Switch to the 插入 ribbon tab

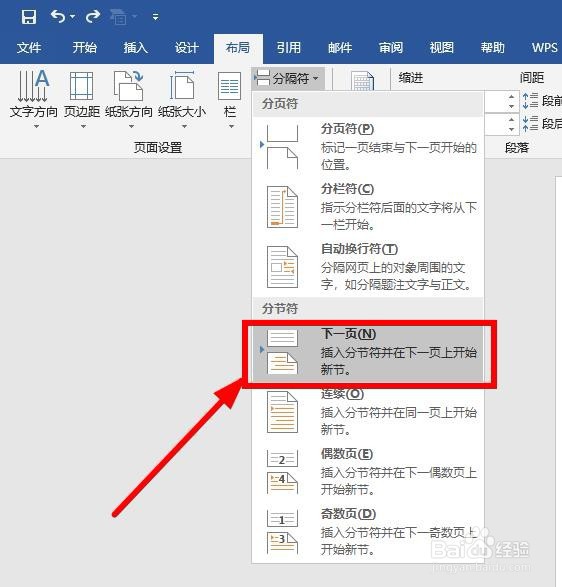(x=136, y=48)
